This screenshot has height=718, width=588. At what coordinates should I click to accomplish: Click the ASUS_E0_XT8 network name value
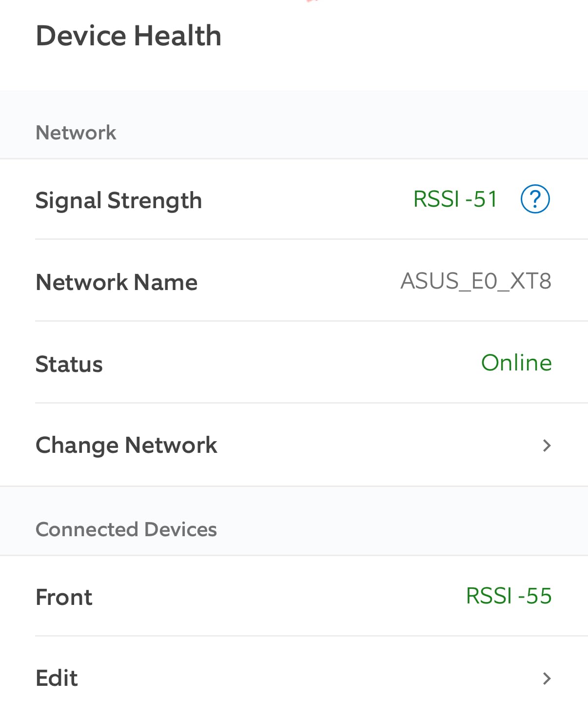click(476, 281)
